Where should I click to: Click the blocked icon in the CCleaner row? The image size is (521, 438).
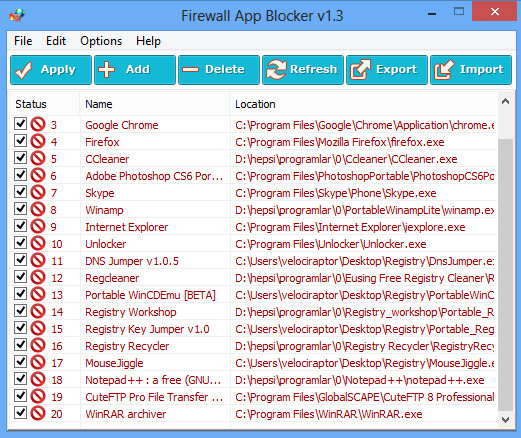(38, 159)
